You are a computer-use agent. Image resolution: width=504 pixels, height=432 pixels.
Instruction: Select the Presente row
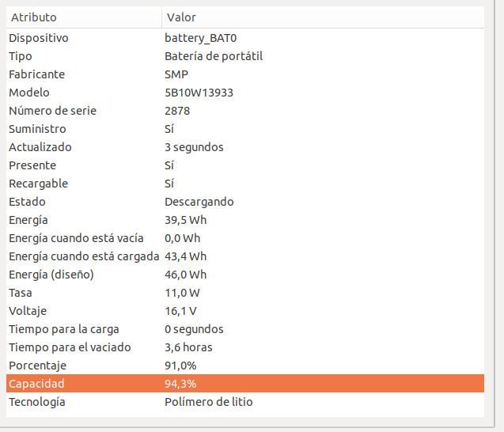tap(245, 165)
